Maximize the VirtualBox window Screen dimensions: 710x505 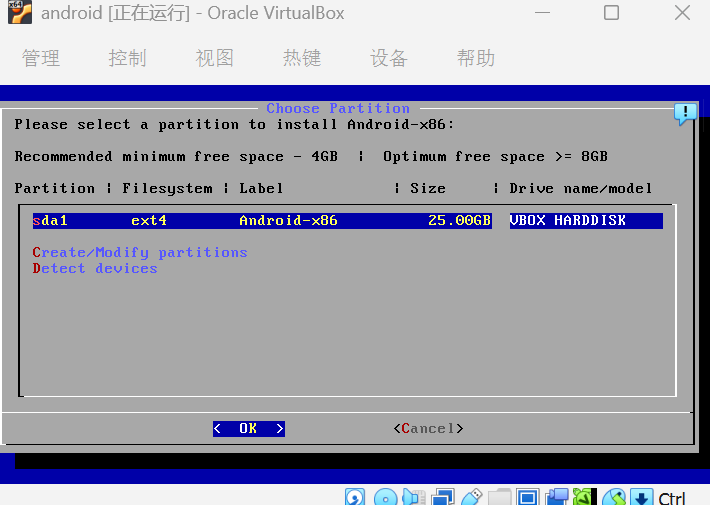(611, 13)
